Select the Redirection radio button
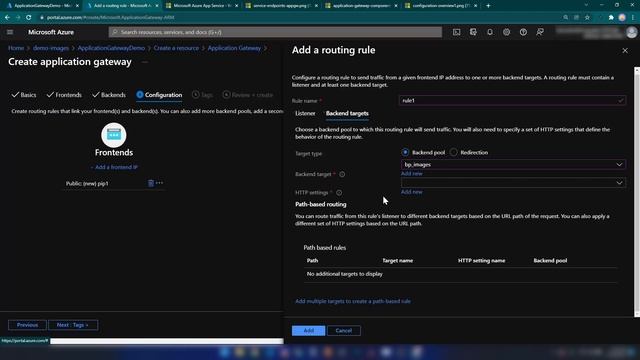Image resolution: width=640 pixels, height=360 pixels. (x=453, y=152)
